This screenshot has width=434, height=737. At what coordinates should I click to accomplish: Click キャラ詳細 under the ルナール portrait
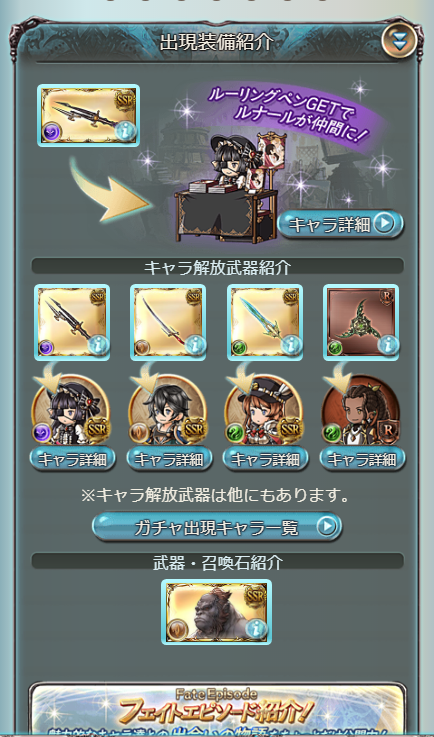point(72,459)
